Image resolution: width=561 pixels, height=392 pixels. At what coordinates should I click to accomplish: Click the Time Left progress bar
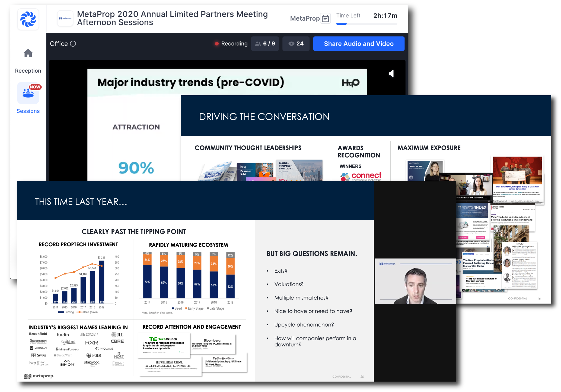point(366,24)
